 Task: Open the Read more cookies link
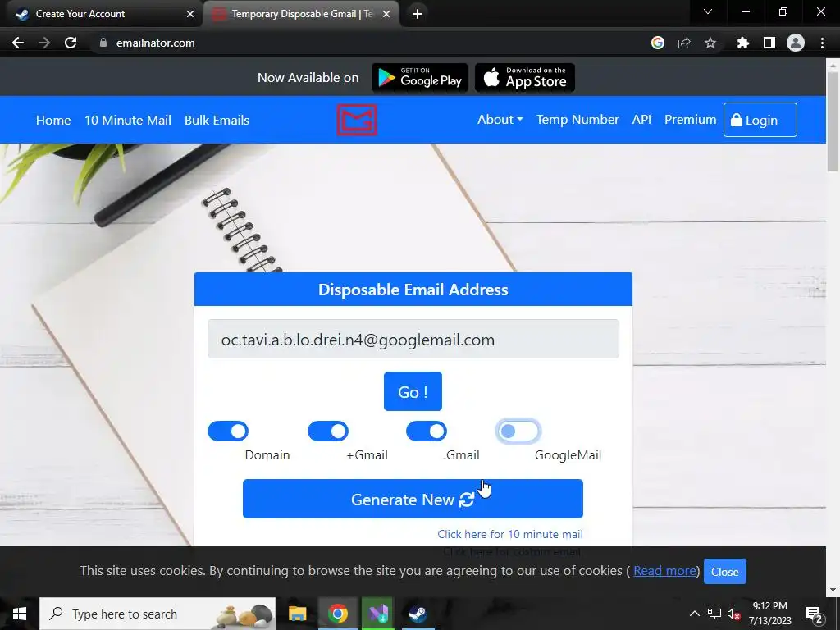664,571
